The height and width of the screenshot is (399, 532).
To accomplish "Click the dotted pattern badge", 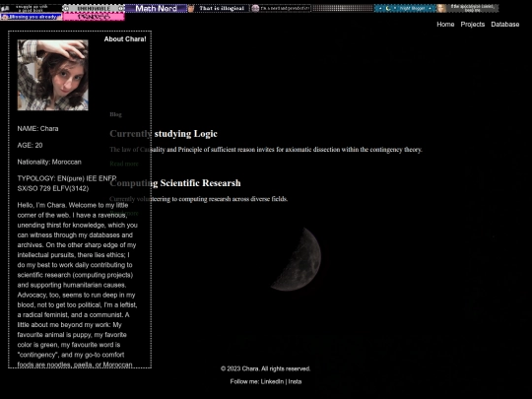I will [343, 8].
